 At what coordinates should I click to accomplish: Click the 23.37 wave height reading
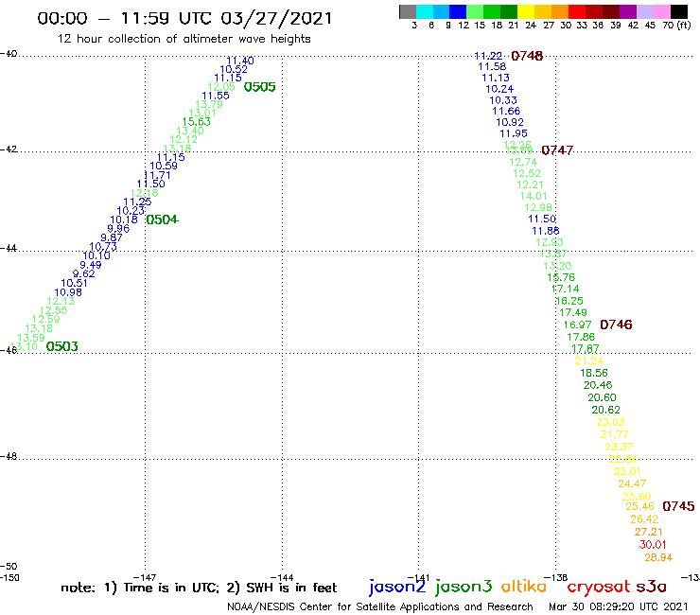pos(619,447)
